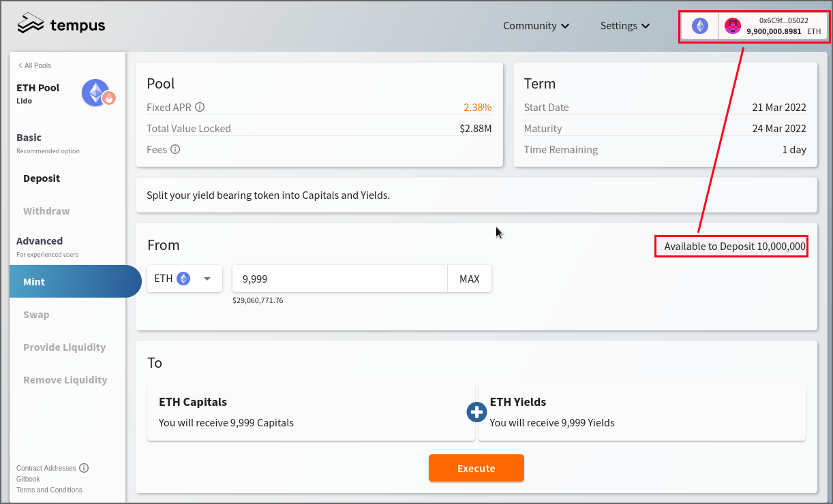Click the Ethereum network icon in header

[700, 26]
